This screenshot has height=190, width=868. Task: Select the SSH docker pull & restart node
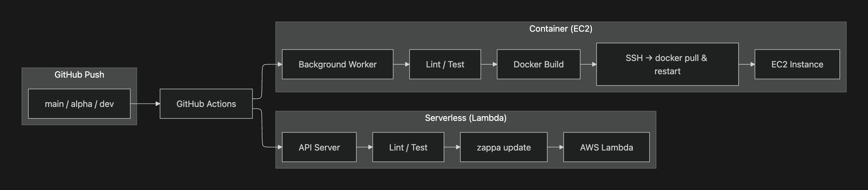coord(667,64)
